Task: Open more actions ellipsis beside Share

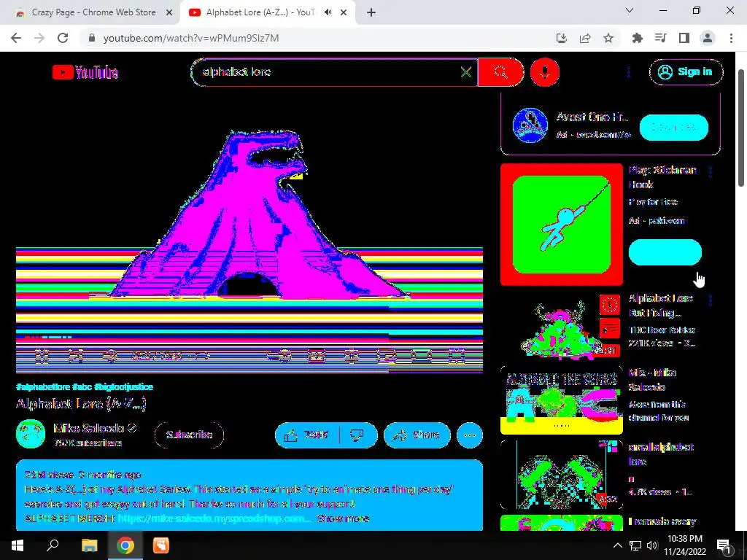Action: [x=470, y=435]
